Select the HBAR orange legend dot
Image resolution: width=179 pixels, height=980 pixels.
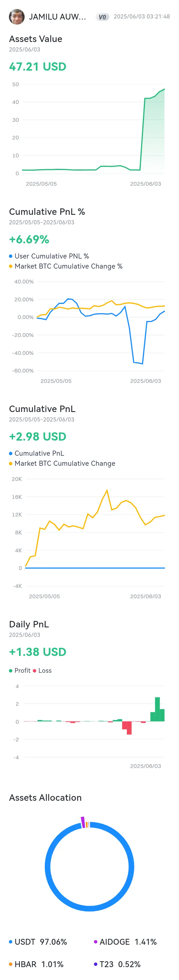(11, 964)
